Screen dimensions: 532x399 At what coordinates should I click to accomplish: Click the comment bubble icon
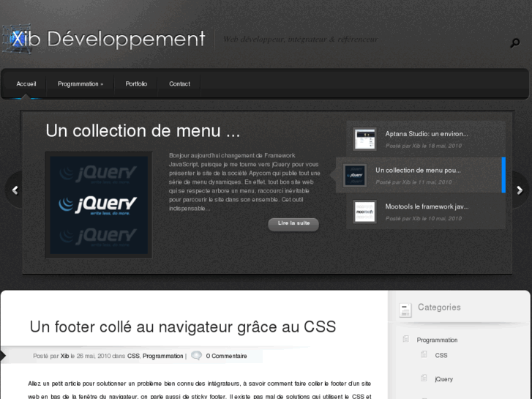point(196,356)
